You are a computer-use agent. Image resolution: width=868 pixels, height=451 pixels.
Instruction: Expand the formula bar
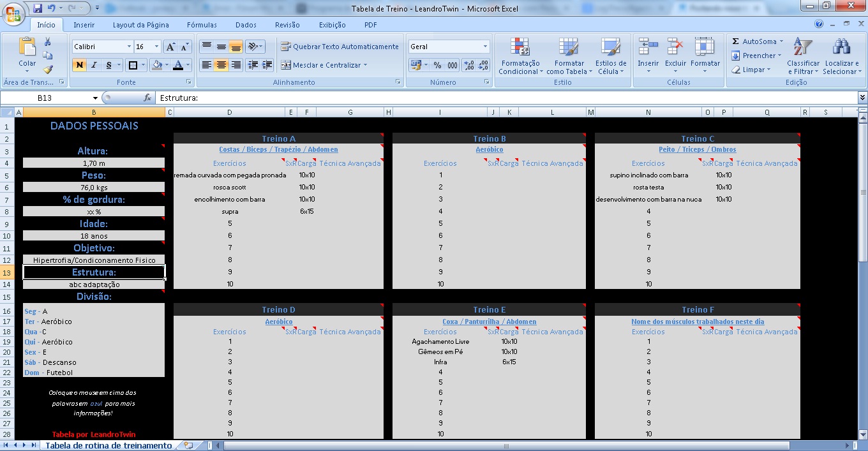[862, 98]
